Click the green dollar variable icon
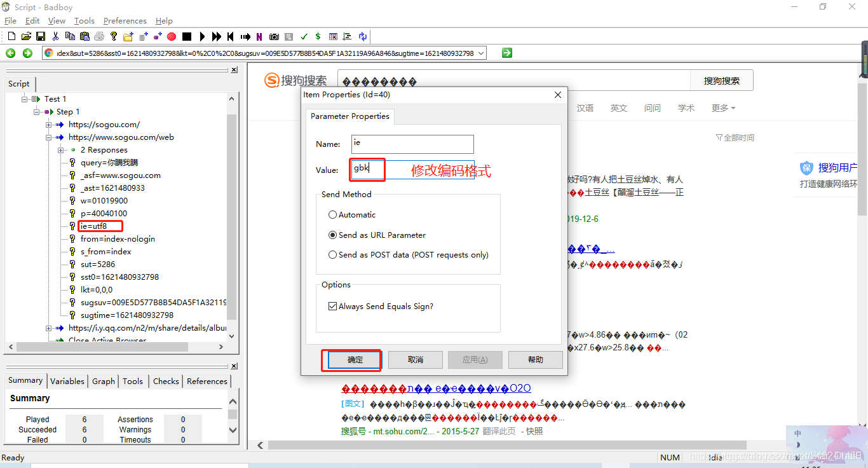Screen dimensions: 868x468 [x=318, y=37]
